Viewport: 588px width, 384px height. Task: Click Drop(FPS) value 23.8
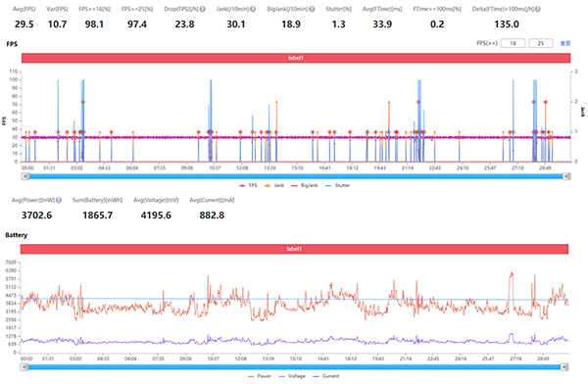(x=184, y=24)
